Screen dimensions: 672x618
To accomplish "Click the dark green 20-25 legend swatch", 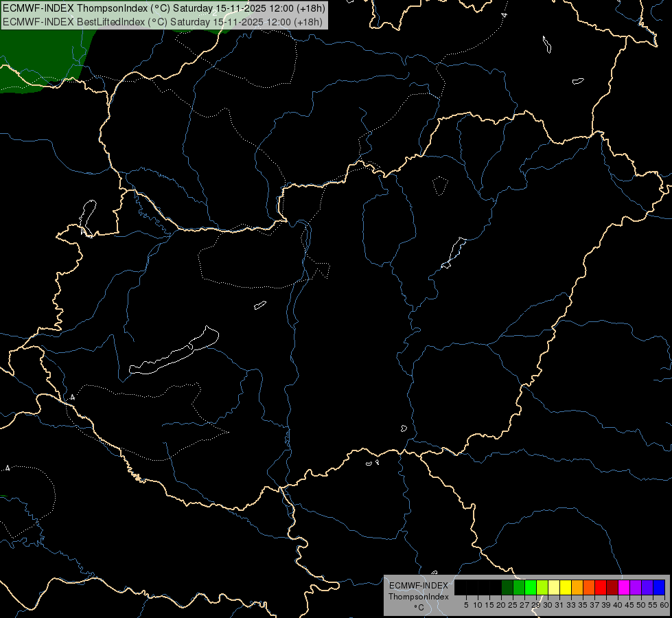I will coord(507,587).
